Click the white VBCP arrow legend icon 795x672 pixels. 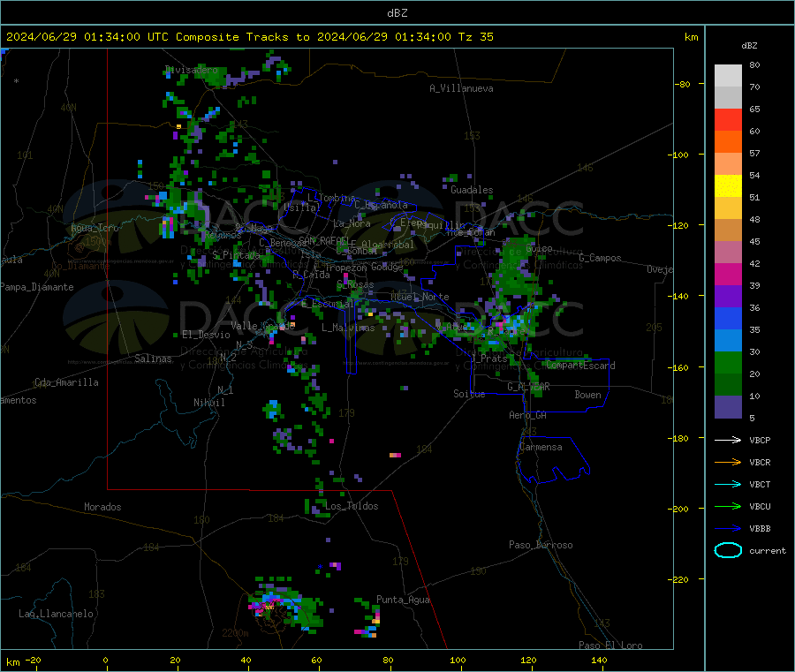(x=728, y=440)
